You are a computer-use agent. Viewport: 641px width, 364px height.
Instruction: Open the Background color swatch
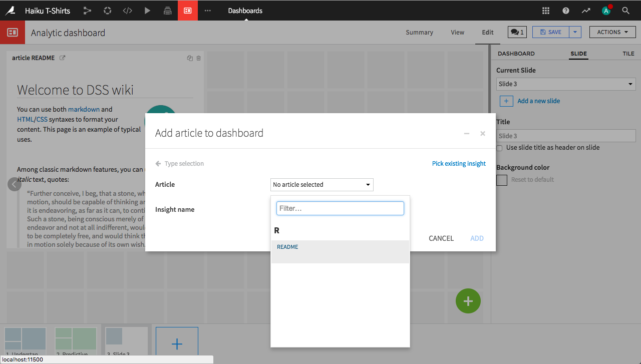[x=502, y=180]
